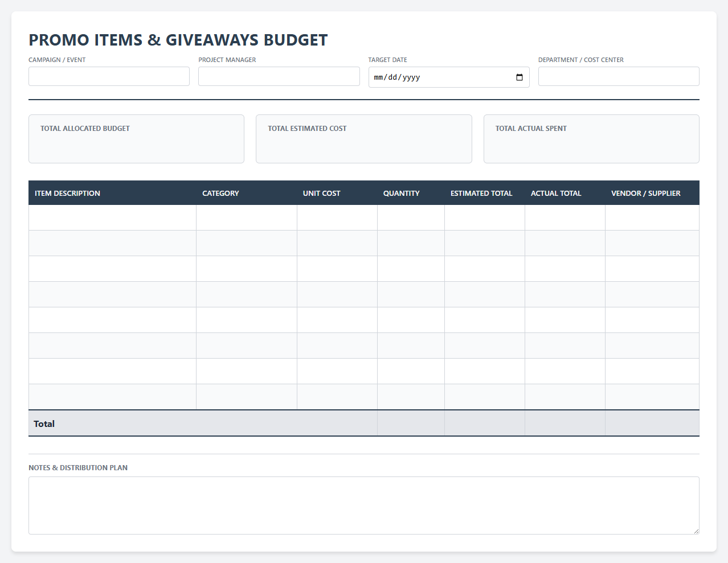728x563 pixels.
Task: Click the Notes & Distribution Plan label
Action: click(x=78, y=467)
